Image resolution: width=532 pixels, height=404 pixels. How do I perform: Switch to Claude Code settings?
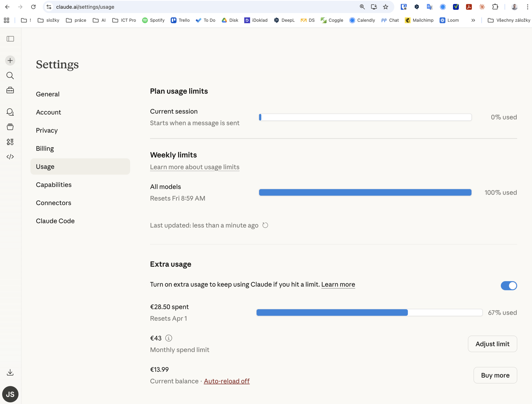[x=55, y=221]
